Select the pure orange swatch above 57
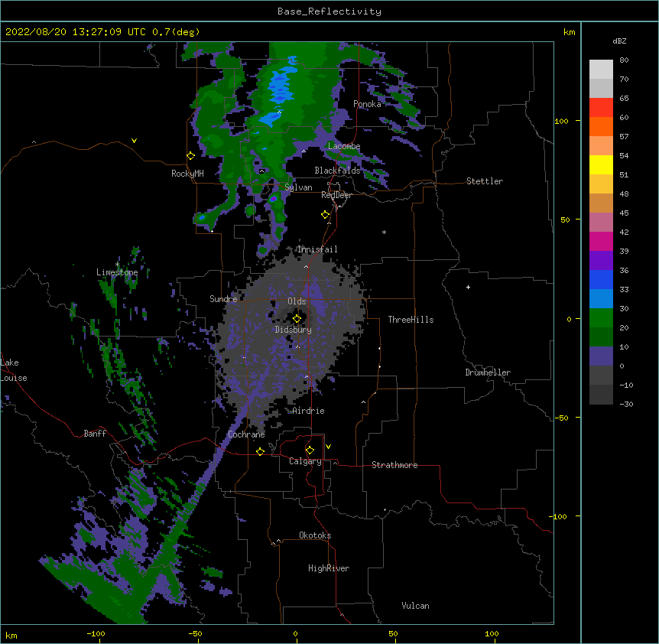Image resolution: width=659 pixels, height=644 pixels. pyautogui.click(x=601, y=126)
